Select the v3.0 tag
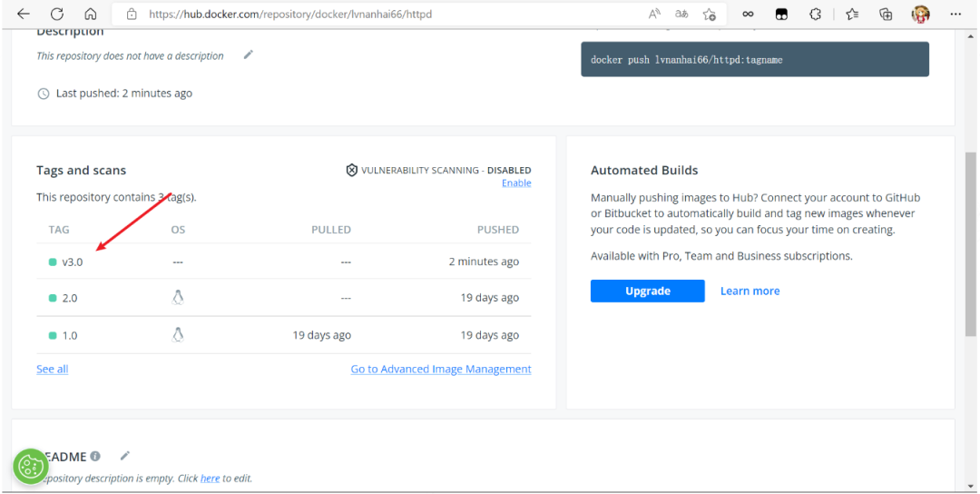 click(x=72, y=262)
